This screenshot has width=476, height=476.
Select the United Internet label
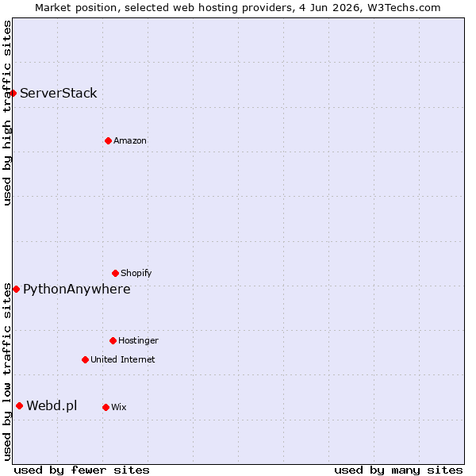click(x=123, y=359)
